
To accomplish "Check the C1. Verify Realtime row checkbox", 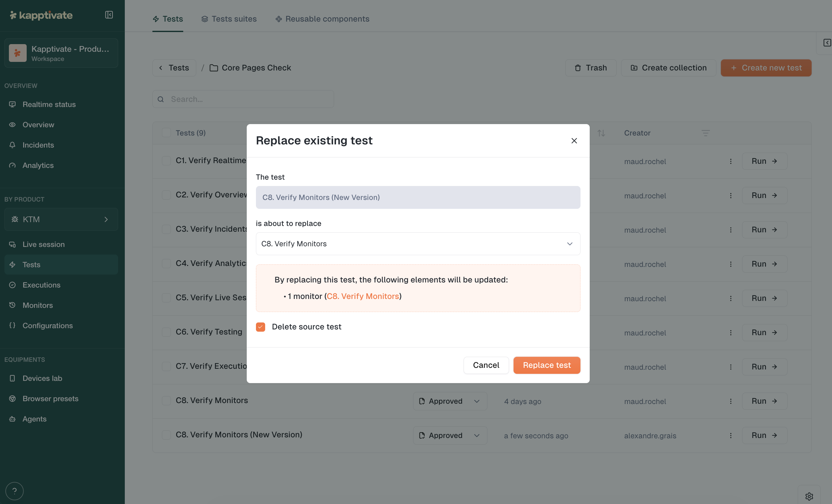I will 166,161.
